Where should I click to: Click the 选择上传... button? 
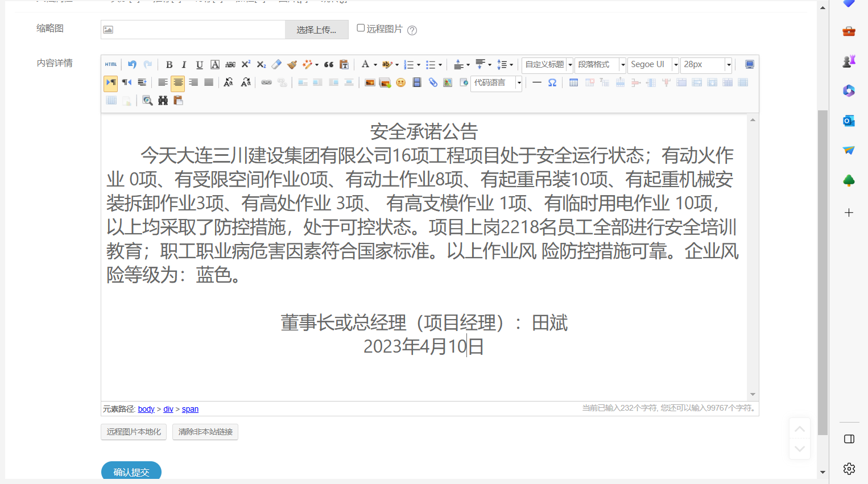coord(316,30)
